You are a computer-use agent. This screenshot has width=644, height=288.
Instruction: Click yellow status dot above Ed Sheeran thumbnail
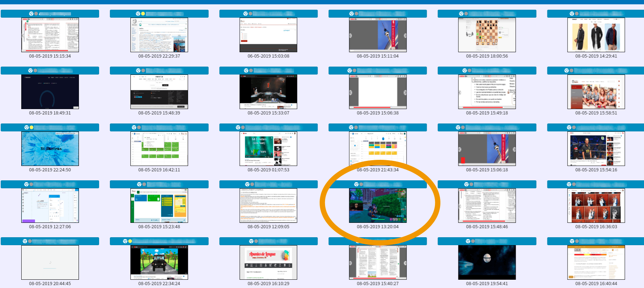coord(31,127)
